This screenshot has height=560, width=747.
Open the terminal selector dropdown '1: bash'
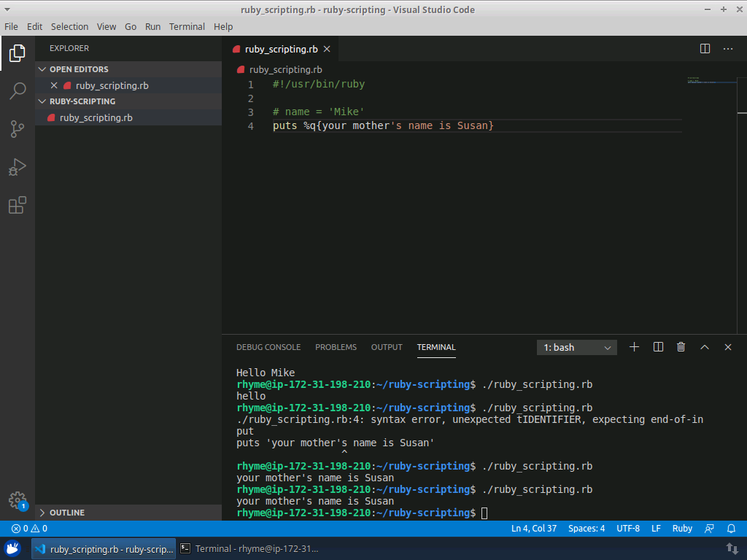pos(577,348)
